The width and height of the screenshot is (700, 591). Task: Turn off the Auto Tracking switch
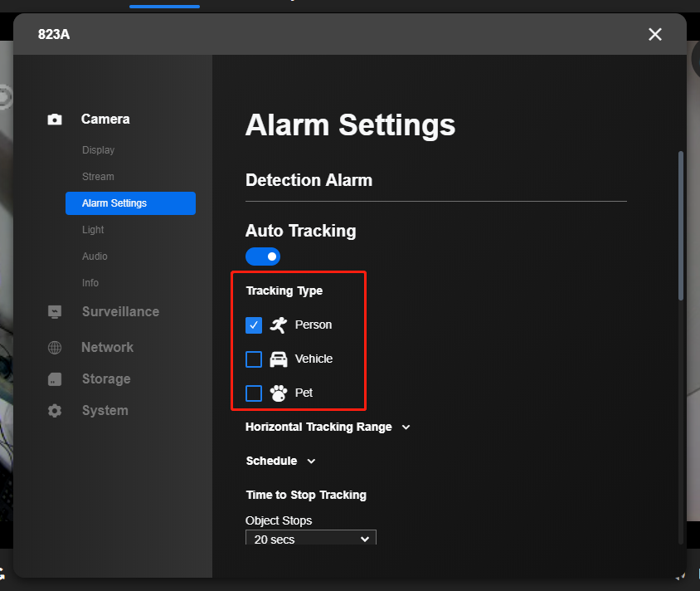(x=263, y=256)
